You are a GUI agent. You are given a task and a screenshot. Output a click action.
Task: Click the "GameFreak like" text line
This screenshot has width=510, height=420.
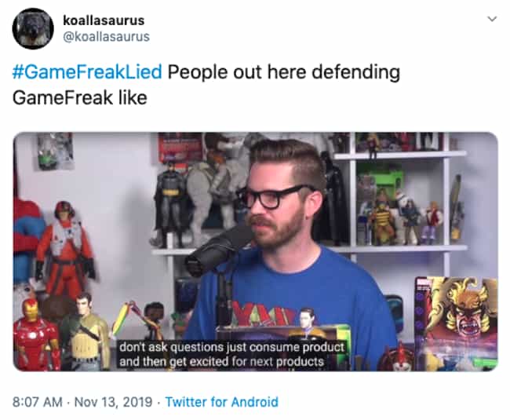pos(80,97)
